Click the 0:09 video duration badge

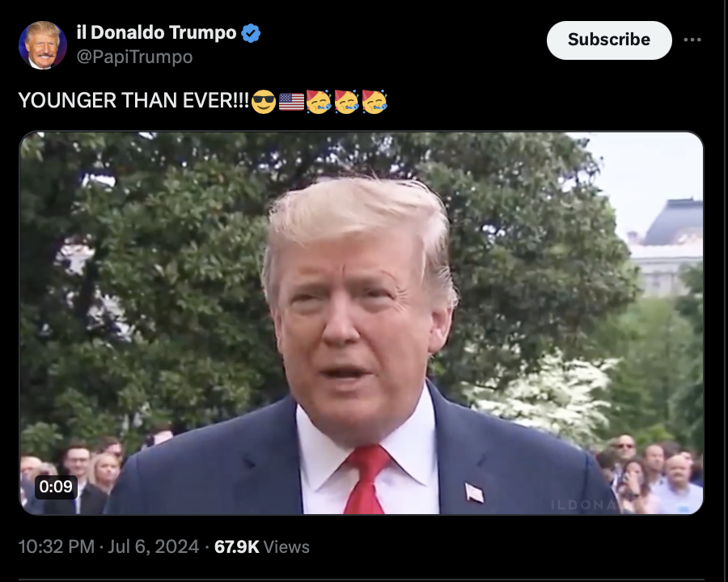point(56,487)
